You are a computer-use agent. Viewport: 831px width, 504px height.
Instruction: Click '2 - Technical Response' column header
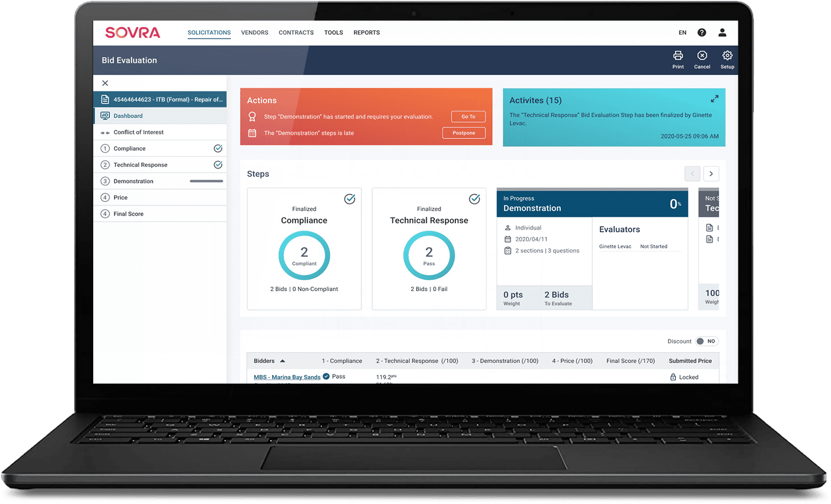417,361
